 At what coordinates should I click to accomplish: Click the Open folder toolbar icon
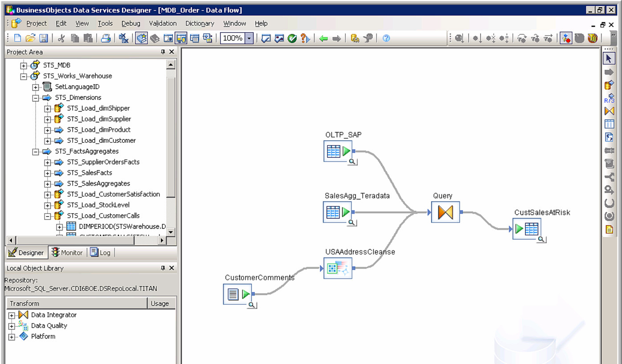[x=30, y=38]
